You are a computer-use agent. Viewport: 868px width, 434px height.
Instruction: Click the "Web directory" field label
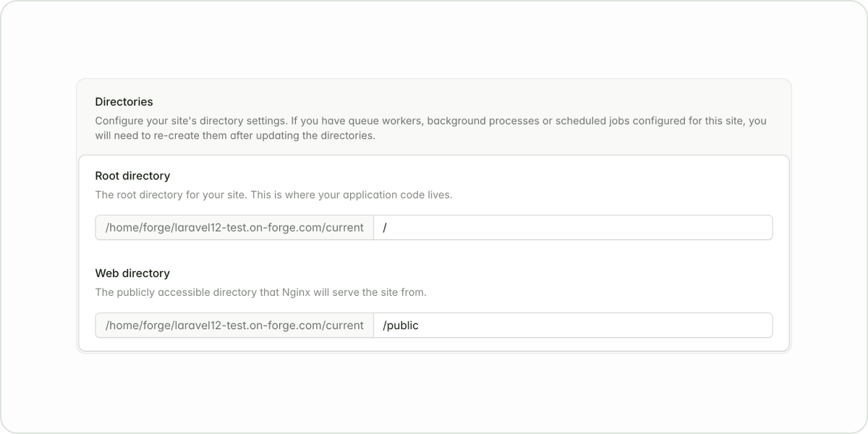tap(132, 273)
